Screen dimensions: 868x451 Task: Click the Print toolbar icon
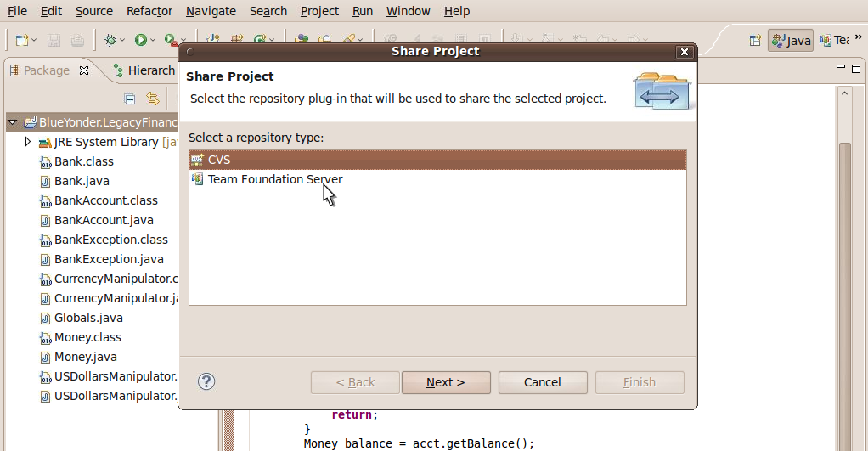tap(77, 40)
